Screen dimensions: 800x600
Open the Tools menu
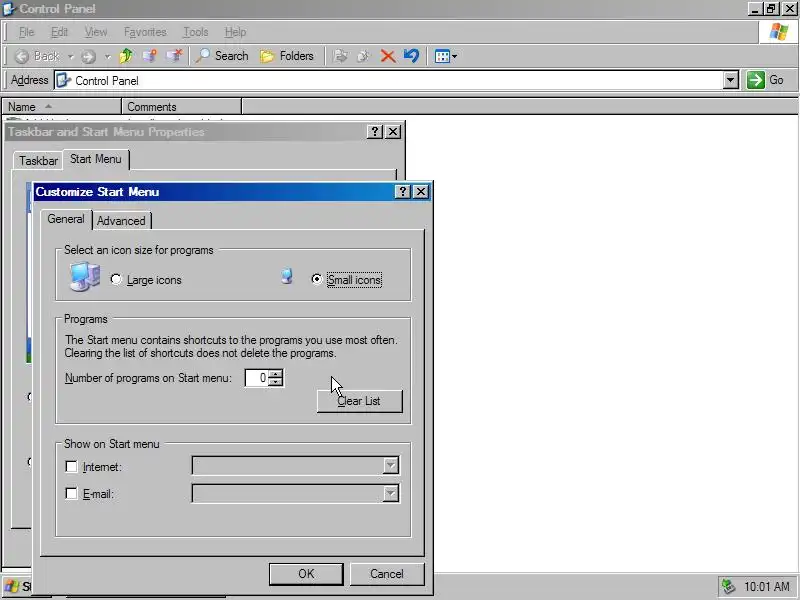(196, 32)
